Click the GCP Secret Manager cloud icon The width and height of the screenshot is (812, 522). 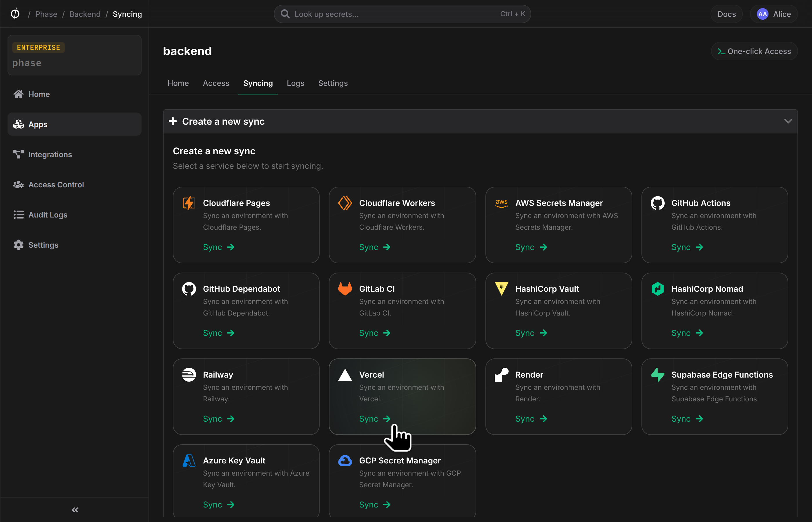[345, 460]
